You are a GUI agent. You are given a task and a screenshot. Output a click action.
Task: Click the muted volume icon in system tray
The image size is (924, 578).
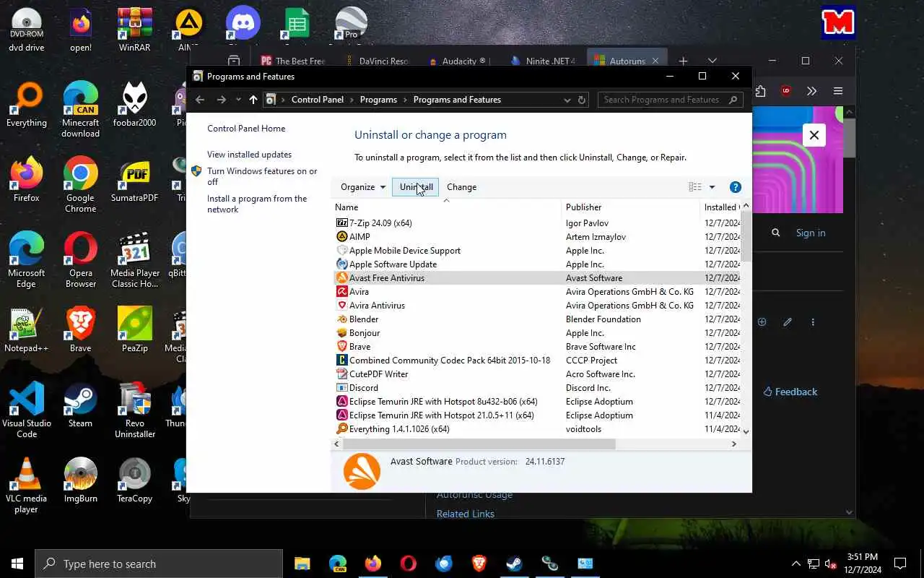pos(831,564)
